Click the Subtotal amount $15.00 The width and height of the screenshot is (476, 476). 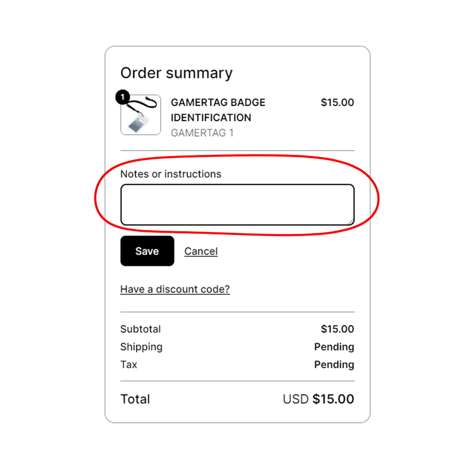[x=337, y=329]
